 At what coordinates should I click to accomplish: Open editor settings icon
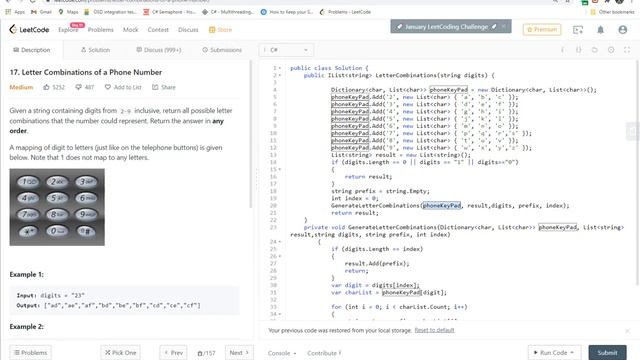(x=611, y=50)
